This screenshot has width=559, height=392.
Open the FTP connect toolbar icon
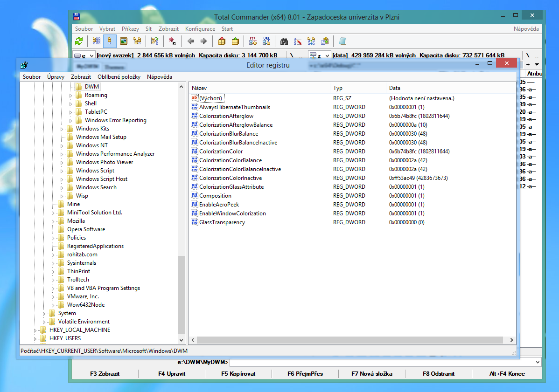253,41
